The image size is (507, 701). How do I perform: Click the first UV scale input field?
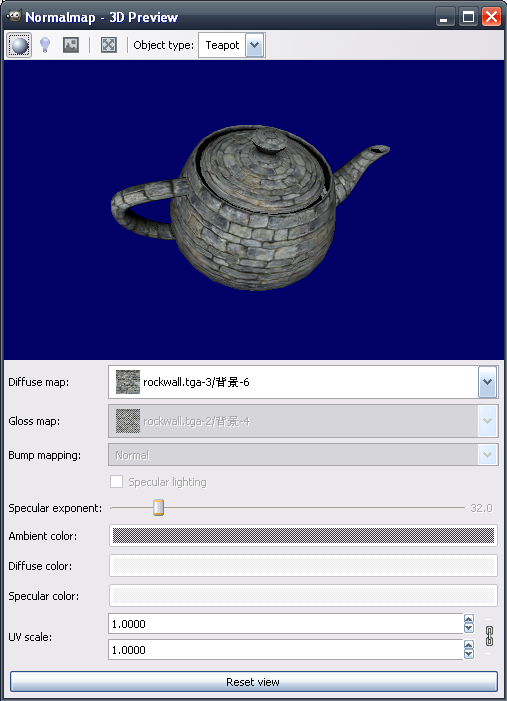pyautogui.click(x=286, y=624)
